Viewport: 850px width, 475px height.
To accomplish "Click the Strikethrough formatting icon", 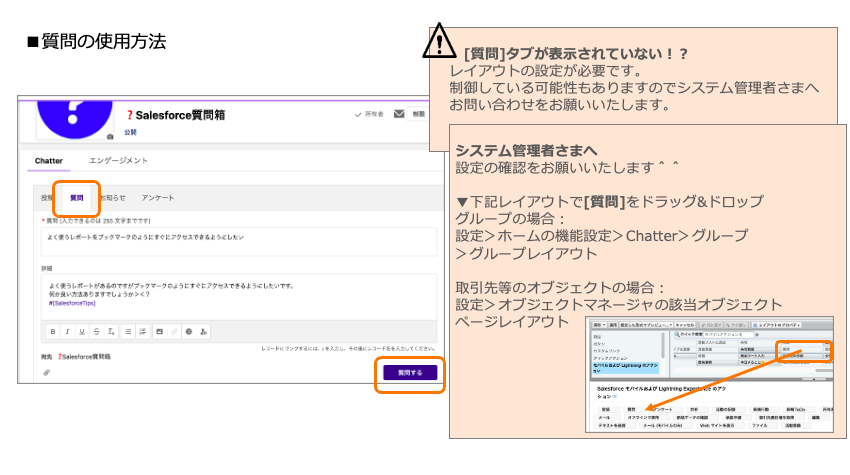I will point(96,331).
